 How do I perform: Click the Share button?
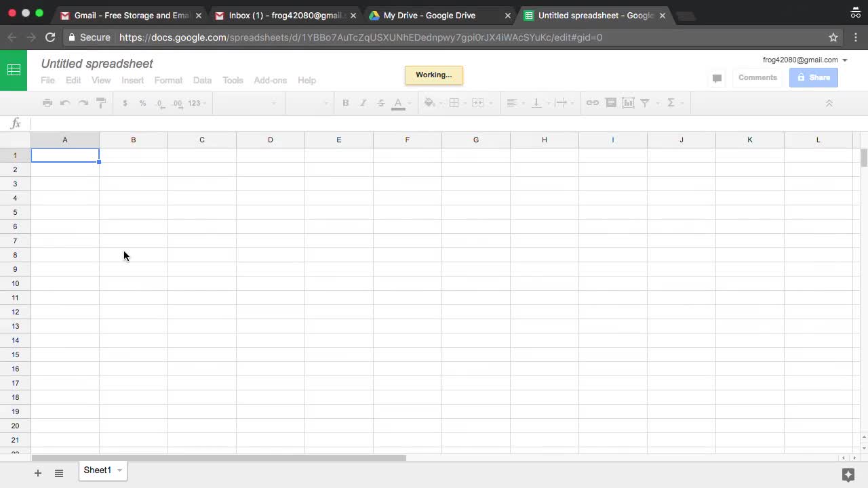point(813,77)
